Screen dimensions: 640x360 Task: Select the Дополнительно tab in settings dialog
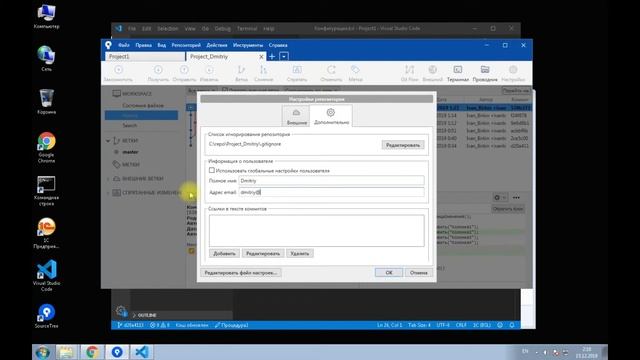pos(331,116)
